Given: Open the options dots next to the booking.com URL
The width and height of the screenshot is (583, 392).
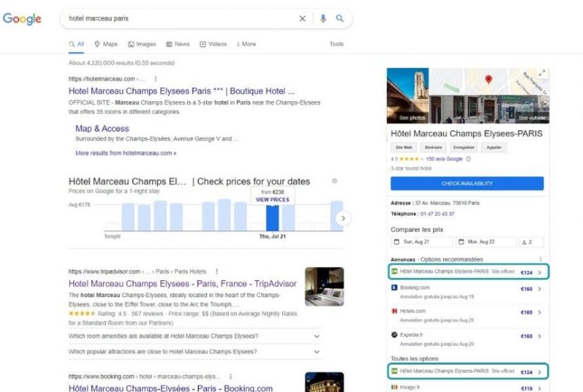Looking at the screenshot, I should (x=231, y=377).
